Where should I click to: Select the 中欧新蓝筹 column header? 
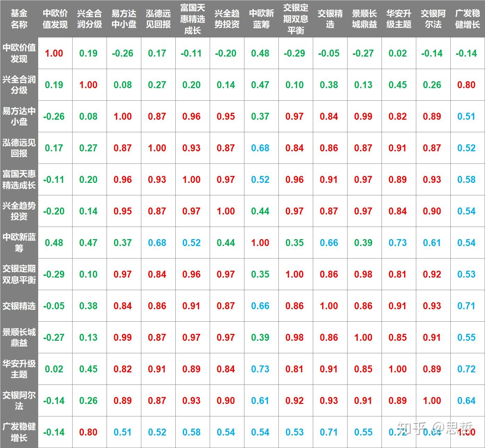[x=261, y=19]
